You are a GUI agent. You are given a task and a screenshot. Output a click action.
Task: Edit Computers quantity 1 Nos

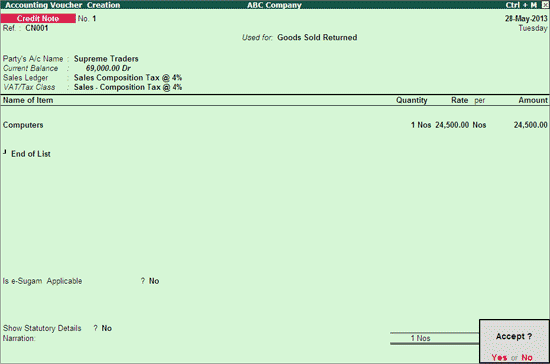click(x=421, y=125)
